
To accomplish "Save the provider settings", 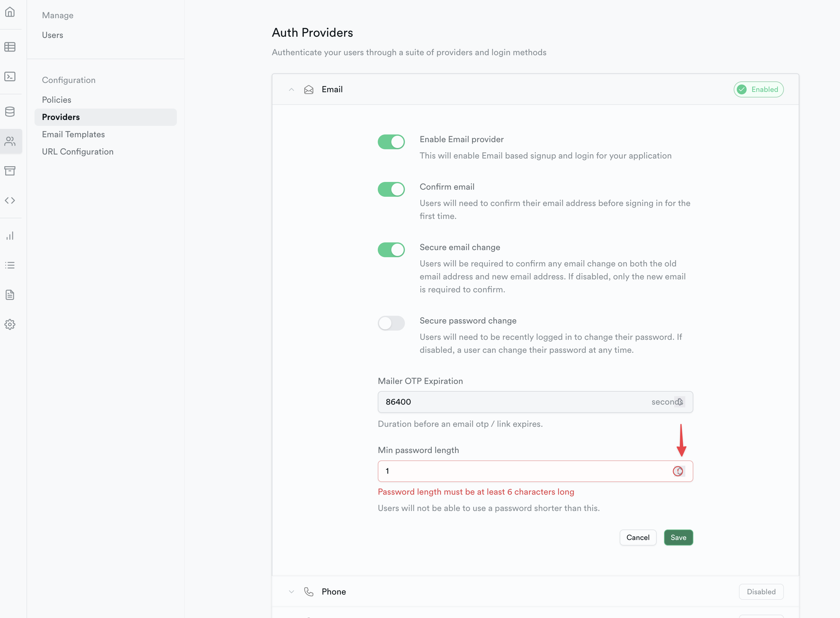I will 678,537.
